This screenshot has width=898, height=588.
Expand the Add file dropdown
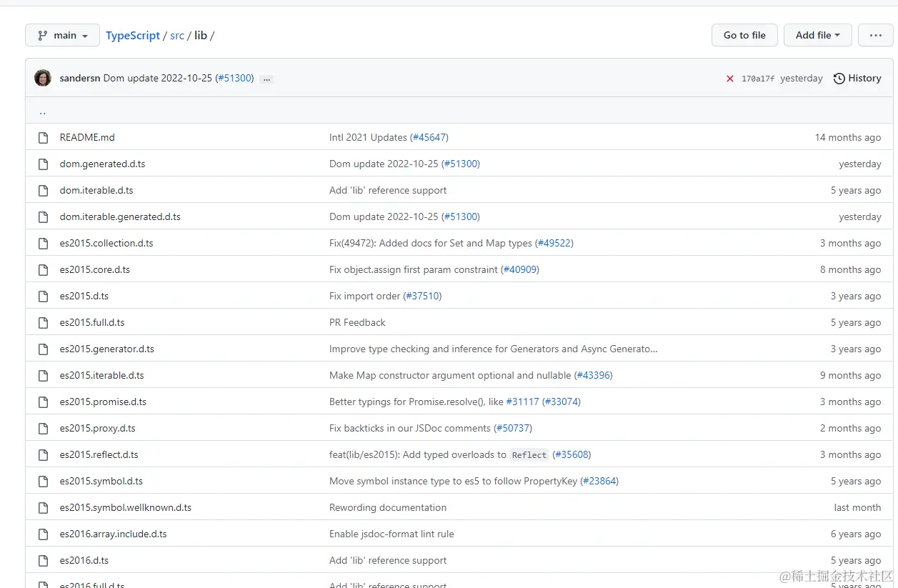pos(818,35)
